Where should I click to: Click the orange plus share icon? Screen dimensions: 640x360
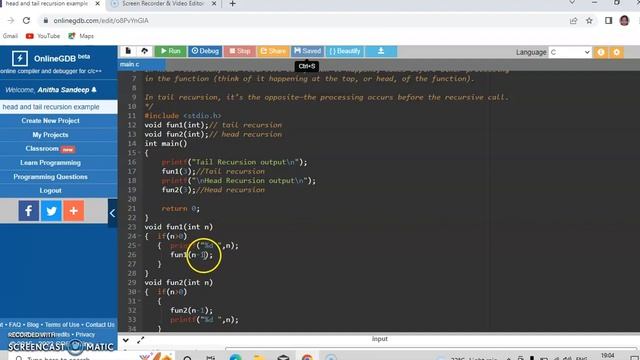[x=73, y=211]
